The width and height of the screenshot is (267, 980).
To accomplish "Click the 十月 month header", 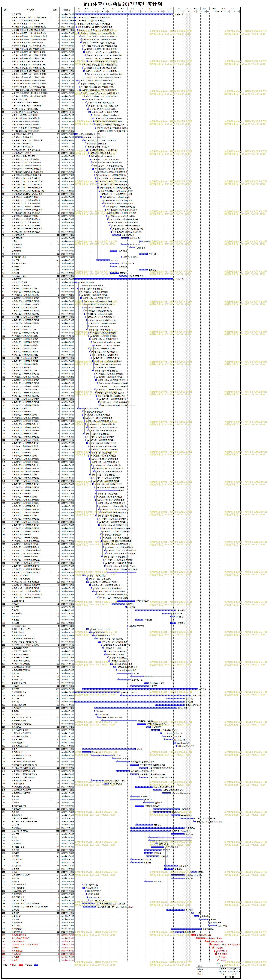I will click(x=150, y=8).
